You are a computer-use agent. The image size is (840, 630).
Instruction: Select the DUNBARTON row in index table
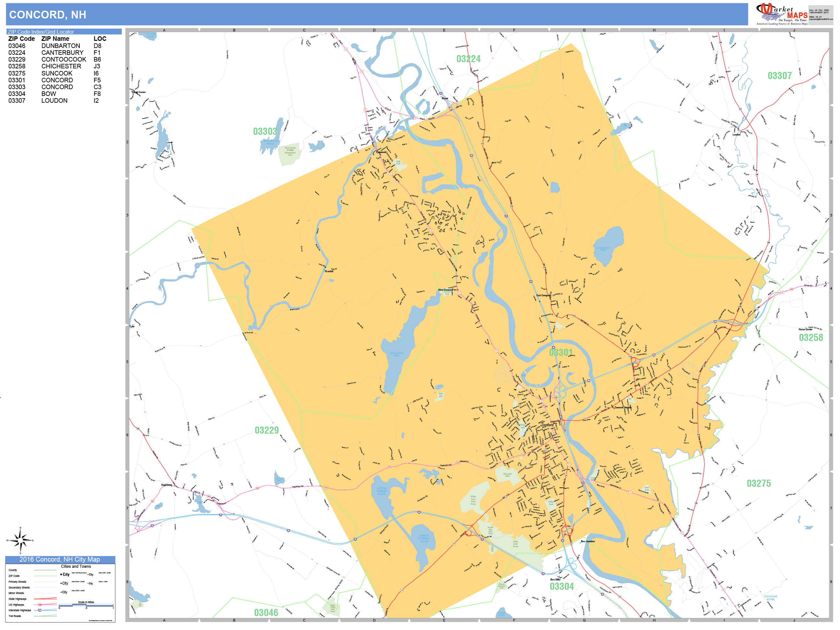pos(55,46)
